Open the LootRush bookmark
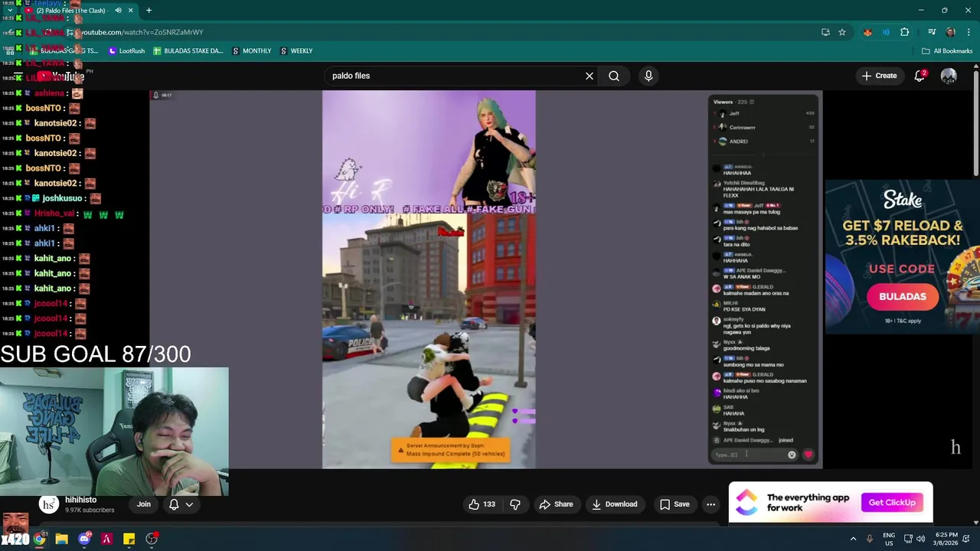 [126, 51]
